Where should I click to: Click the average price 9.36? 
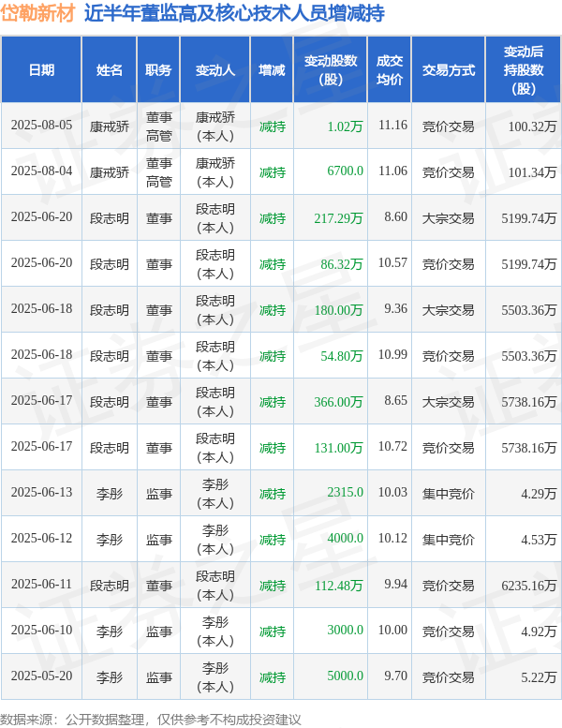[x=395, y=309]
